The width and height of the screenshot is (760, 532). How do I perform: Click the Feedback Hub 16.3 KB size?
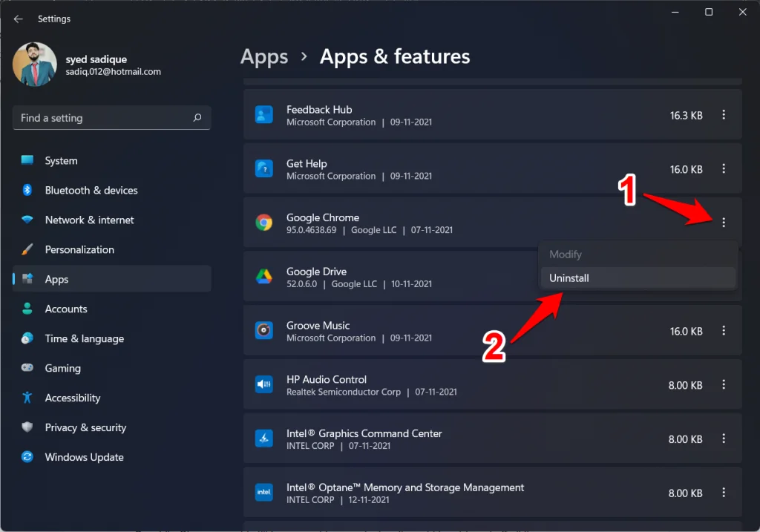(x=687, y=115)
